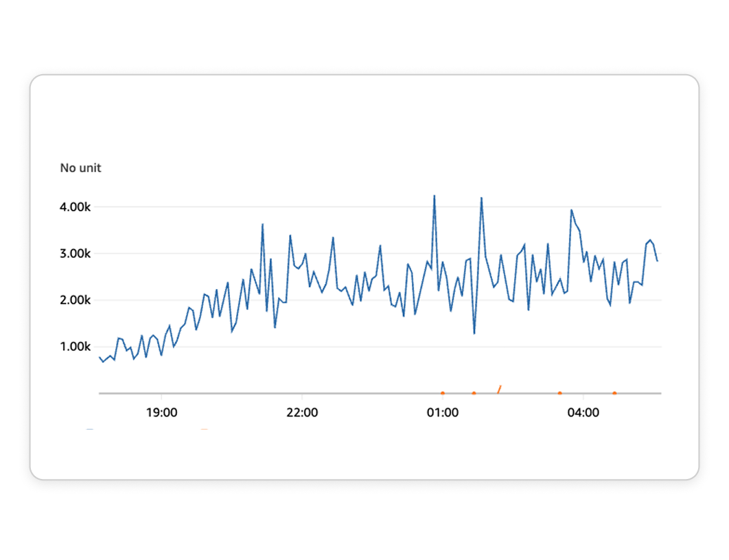Click the 1.00k y-axis label

tap(75, 347)
